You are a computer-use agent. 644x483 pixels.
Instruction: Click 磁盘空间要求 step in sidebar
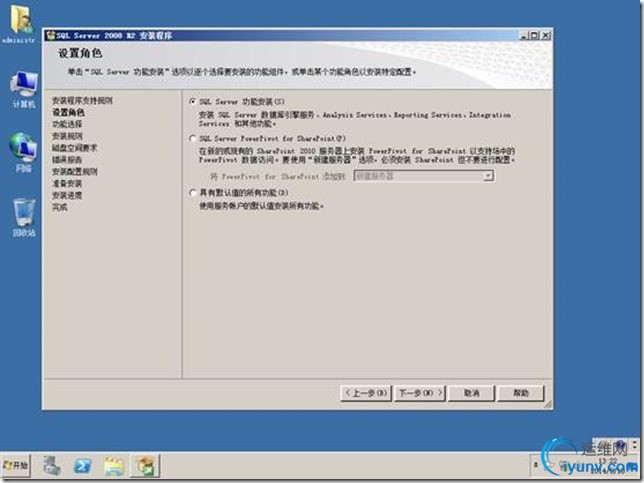[74, 148]
